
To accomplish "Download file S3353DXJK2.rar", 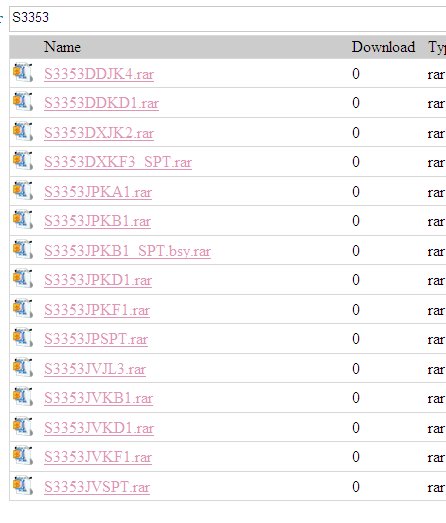I will coord(99,133).
